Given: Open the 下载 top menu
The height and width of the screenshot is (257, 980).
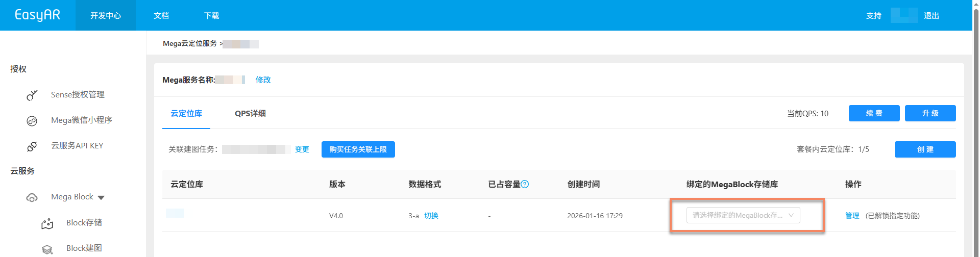Looking at the screenshot, I should pos(211,15).
